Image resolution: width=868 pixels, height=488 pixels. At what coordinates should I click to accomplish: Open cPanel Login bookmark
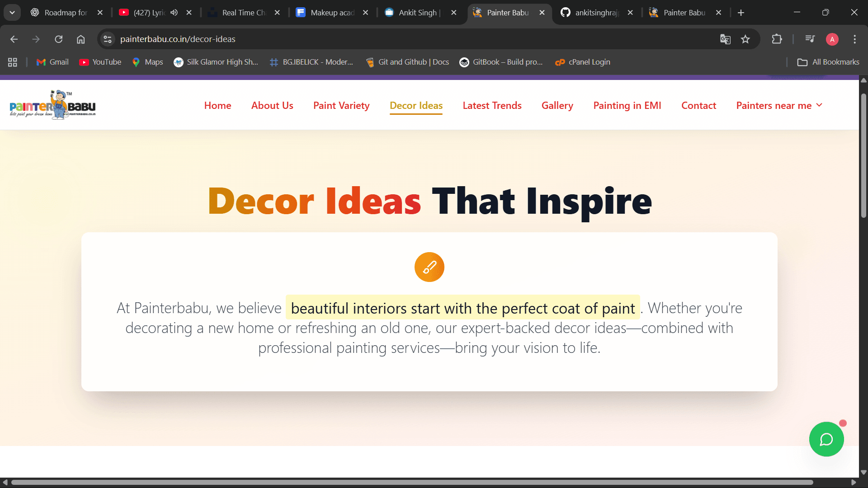(x=583, y=62)
